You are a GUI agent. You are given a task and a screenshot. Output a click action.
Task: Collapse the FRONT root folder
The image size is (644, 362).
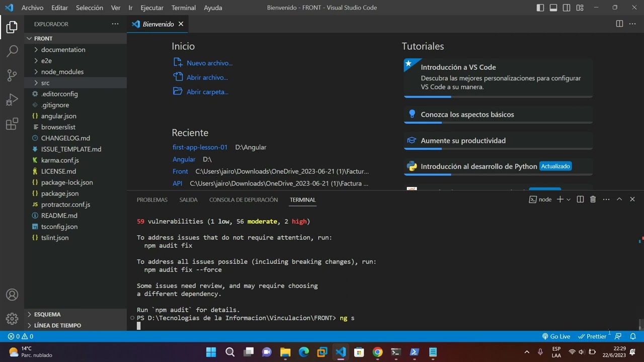tap(75, 38)
